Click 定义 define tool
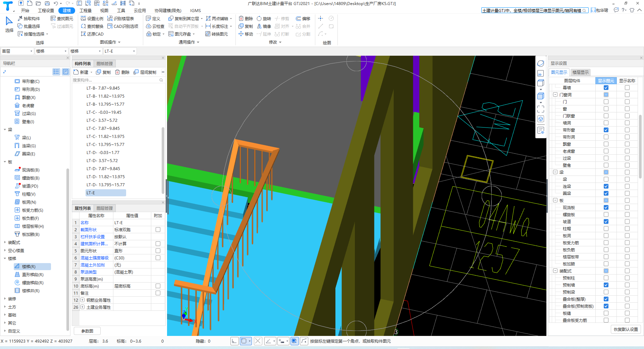Image resolution: width=644 pixels, height=349 pixels. click(153, 18)
